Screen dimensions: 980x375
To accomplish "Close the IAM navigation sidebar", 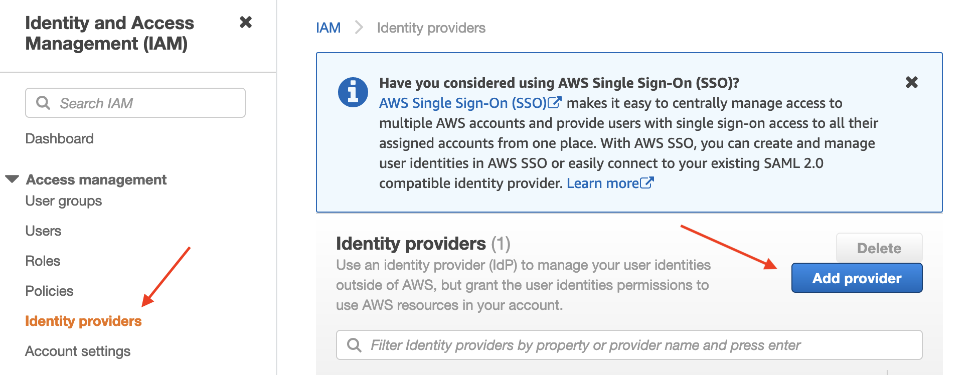I will 245,23.
